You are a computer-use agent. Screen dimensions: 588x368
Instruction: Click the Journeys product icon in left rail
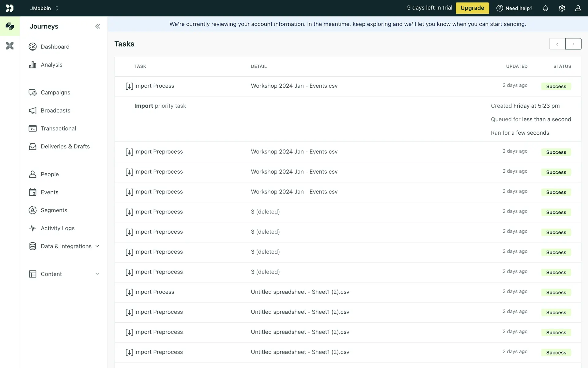pyautogui.click(x=10, y=26)
